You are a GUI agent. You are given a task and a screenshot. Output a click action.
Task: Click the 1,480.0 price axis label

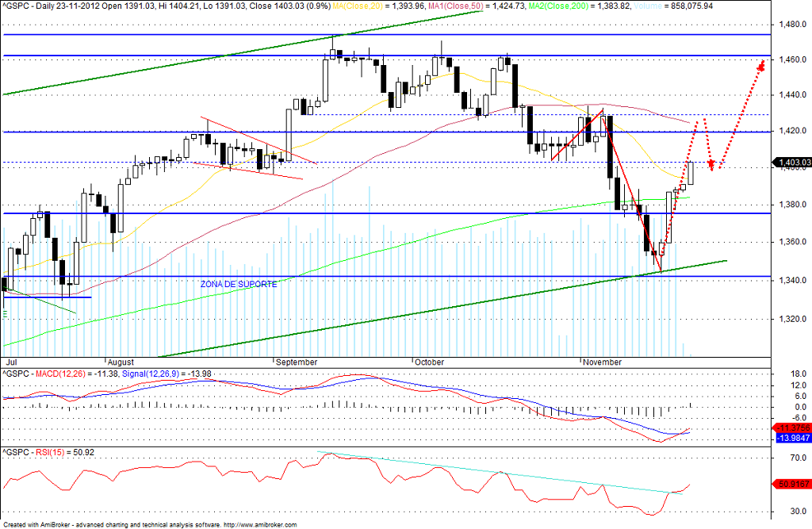(x=792, y=25)
